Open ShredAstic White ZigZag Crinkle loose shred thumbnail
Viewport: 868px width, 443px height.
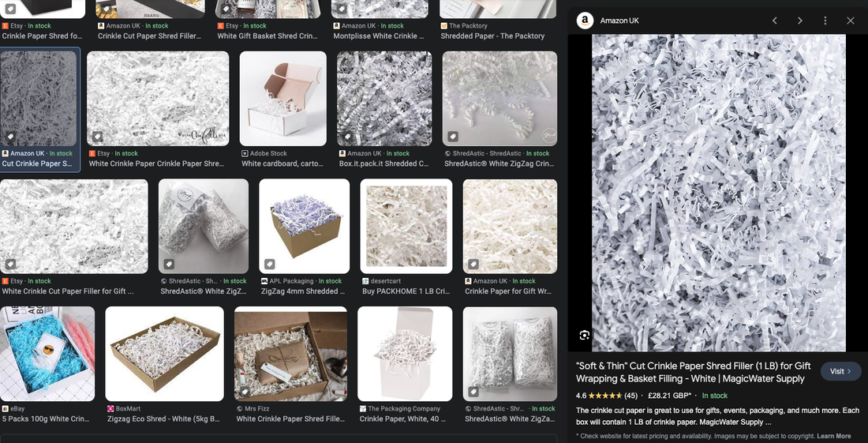point(499,99)
